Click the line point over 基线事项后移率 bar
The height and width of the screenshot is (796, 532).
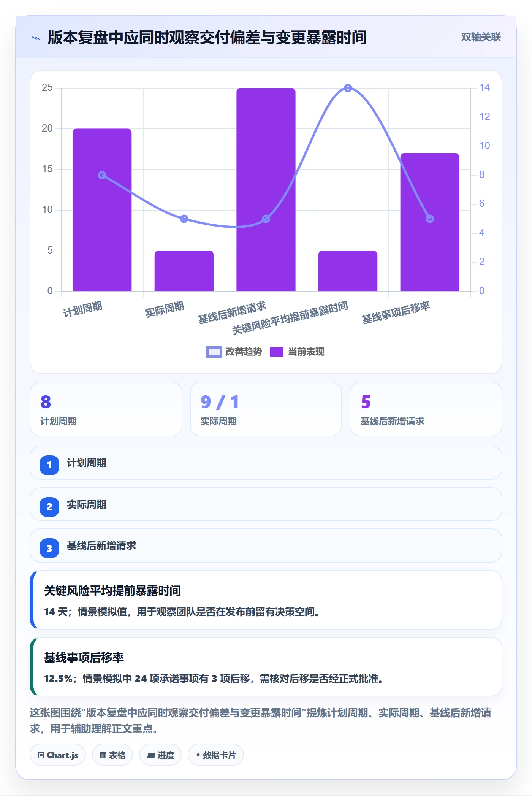[430, 219]
